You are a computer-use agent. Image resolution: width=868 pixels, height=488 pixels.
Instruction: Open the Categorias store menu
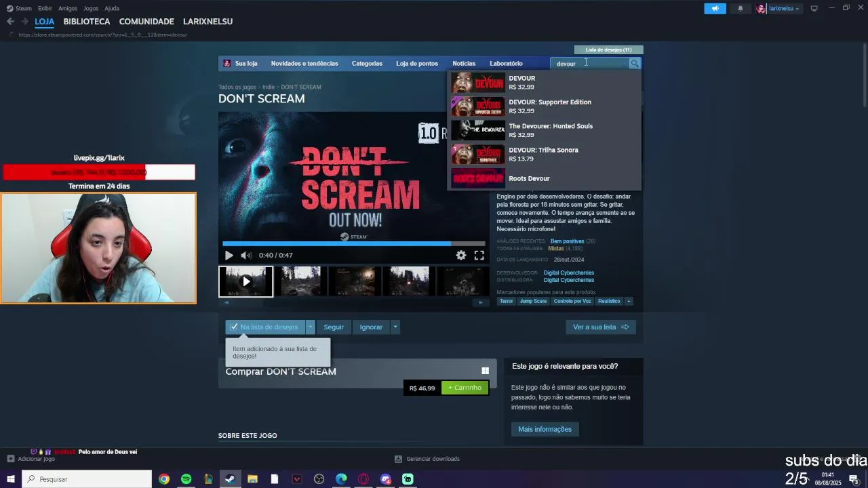coord(367,63)
